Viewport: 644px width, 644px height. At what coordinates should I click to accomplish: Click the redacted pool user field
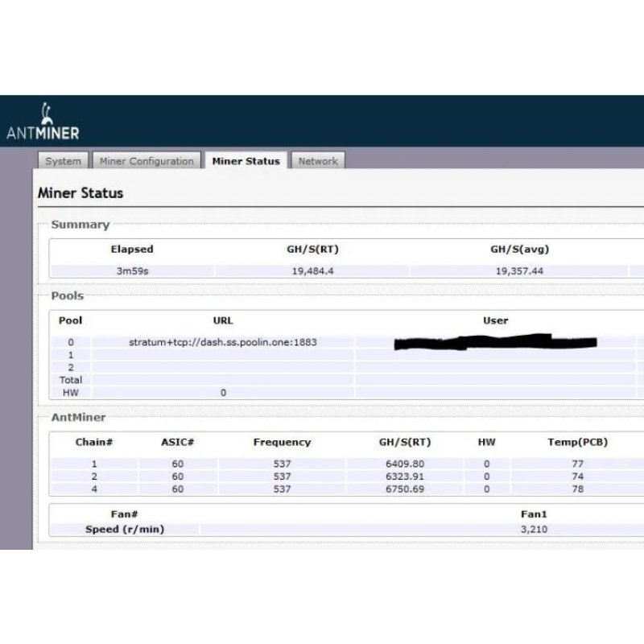pyautogui.click(x=495, y=343)
